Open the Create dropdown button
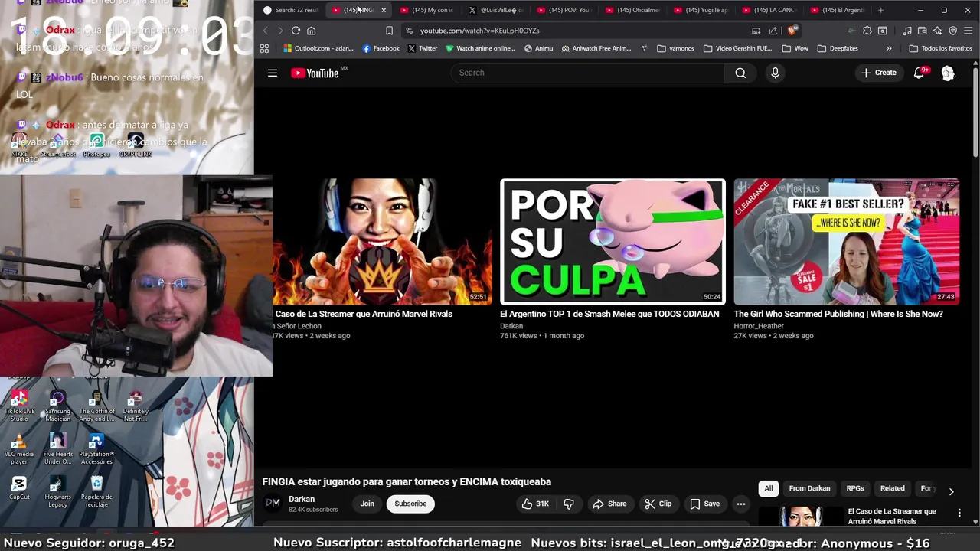This screenshot has height=551, width=980. (x=878, y=73)
